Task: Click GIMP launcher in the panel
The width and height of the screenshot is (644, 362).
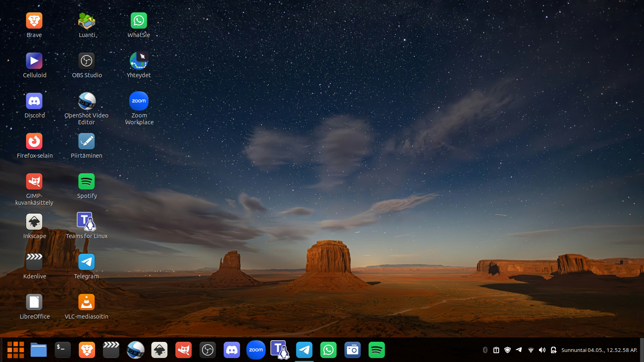Action: click(184, 350)
